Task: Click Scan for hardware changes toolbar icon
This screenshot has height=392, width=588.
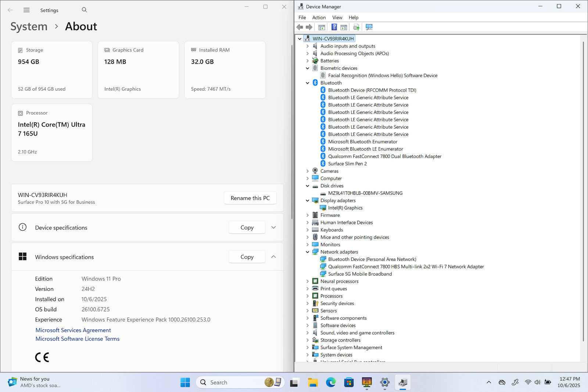Action: click(x=369, y=27)
